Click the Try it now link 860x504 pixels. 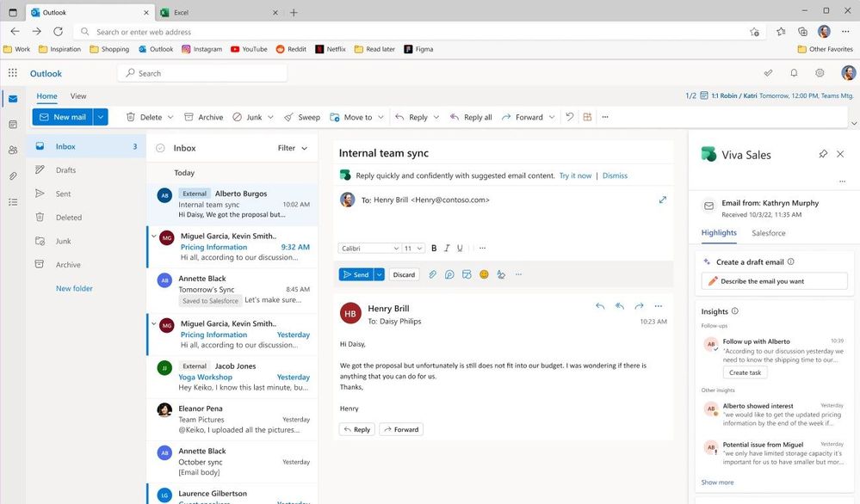click(x=575, y=175)
